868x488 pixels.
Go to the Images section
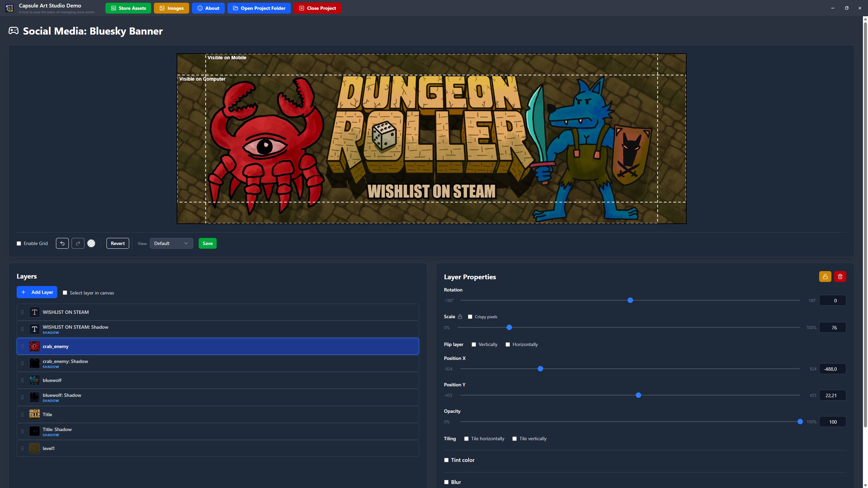point(171,8)
